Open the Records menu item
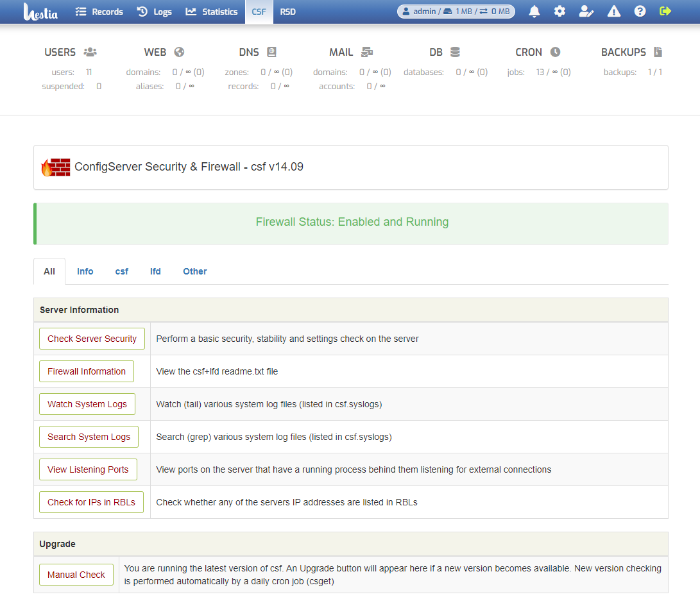The width and height of the screenshot is (700, 599). click(99, 12)
